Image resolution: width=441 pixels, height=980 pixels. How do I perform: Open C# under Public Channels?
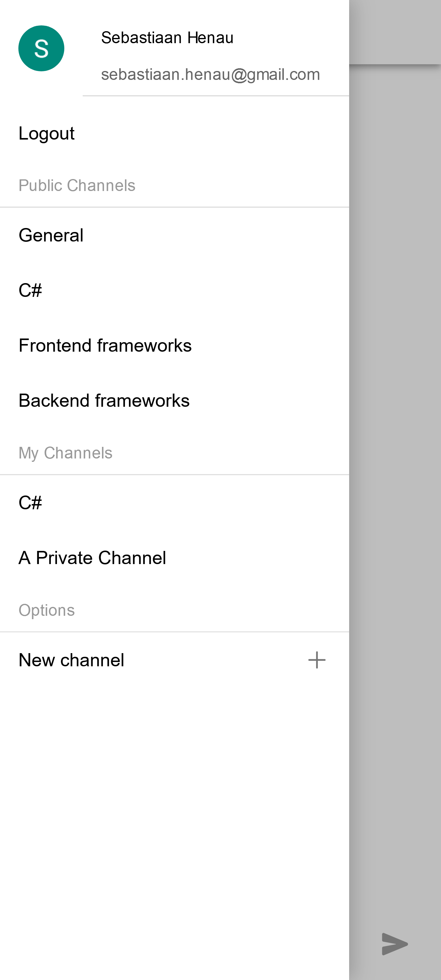[x=30, y=290]
